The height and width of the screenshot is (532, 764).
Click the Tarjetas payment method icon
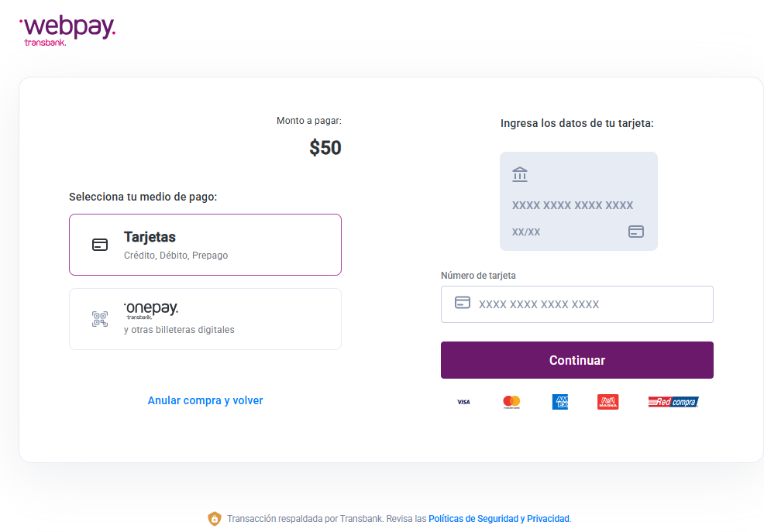coord(100,244)
